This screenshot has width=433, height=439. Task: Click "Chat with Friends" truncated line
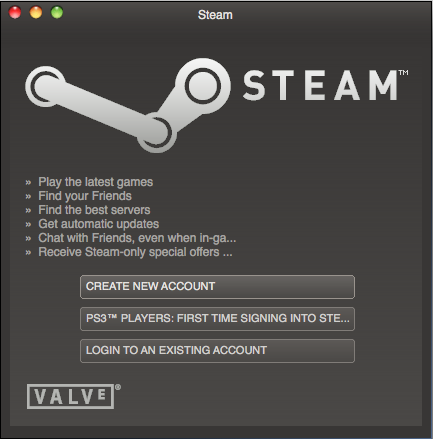tap(137, 238)
